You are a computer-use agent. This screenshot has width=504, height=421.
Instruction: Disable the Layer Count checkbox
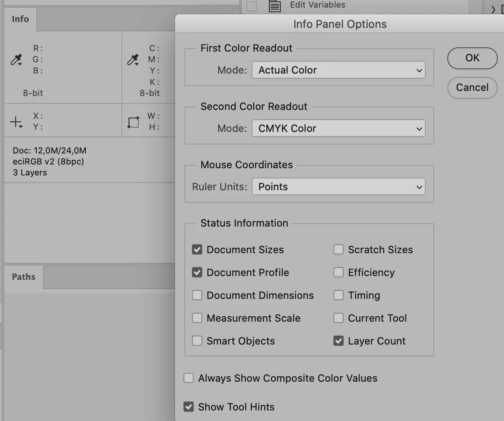pyautogui.click(x=338, y=341)
